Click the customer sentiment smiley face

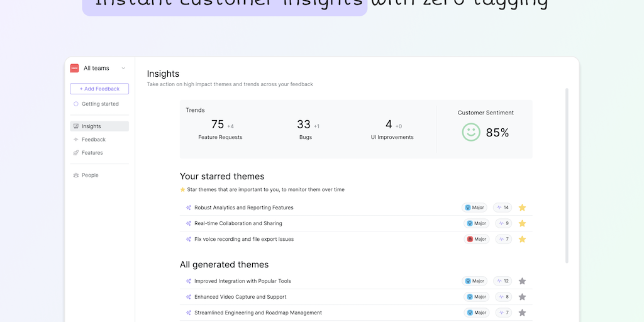click(x=471, y=132)
